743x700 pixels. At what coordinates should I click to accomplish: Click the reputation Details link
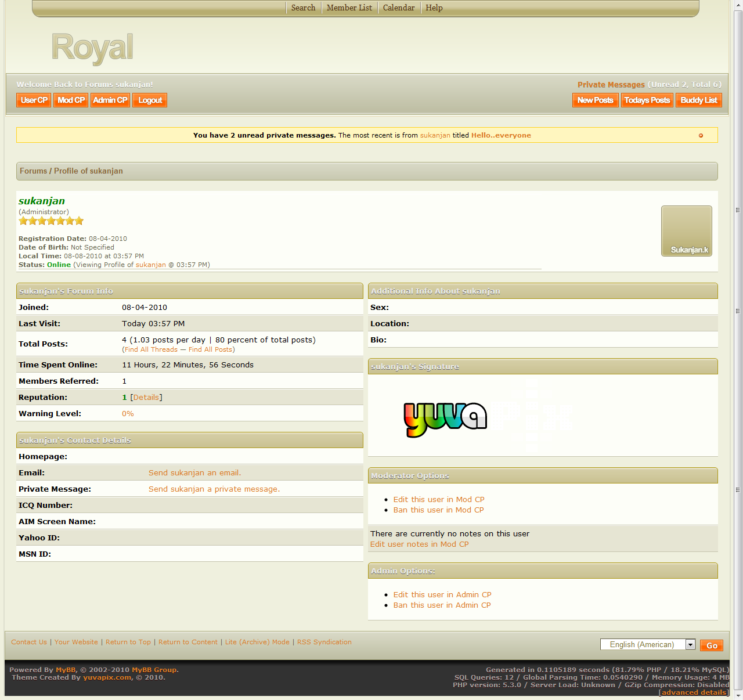click(146, 398)
